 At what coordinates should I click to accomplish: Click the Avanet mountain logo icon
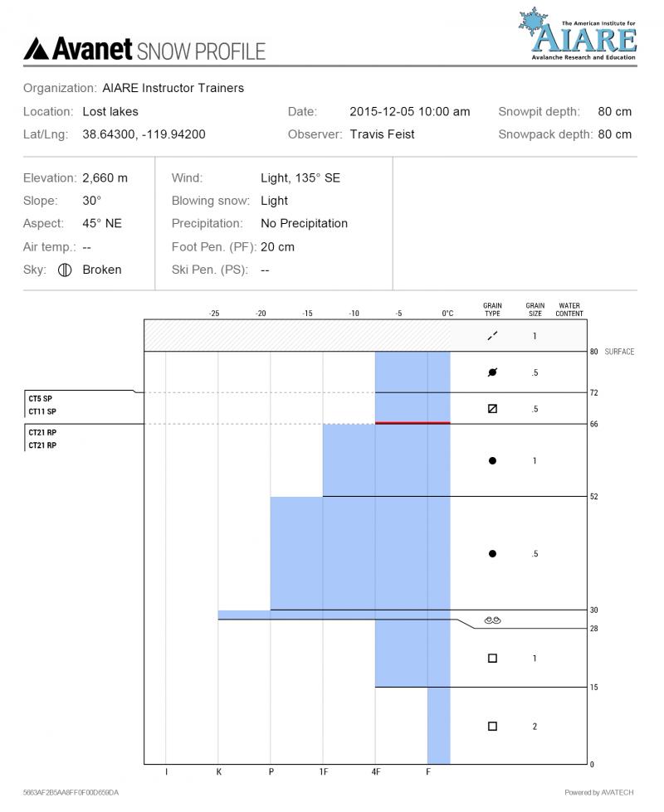(x=37, y=49)
